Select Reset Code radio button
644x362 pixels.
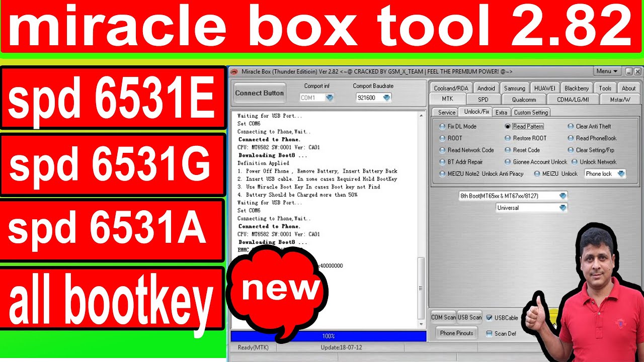522,150
